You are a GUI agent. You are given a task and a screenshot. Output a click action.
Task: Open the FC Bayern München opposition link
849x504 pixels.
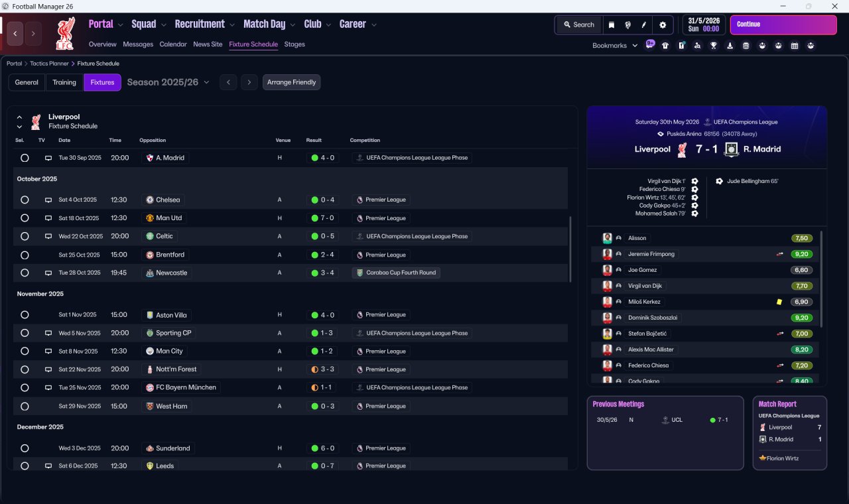(x=180, y=387)
